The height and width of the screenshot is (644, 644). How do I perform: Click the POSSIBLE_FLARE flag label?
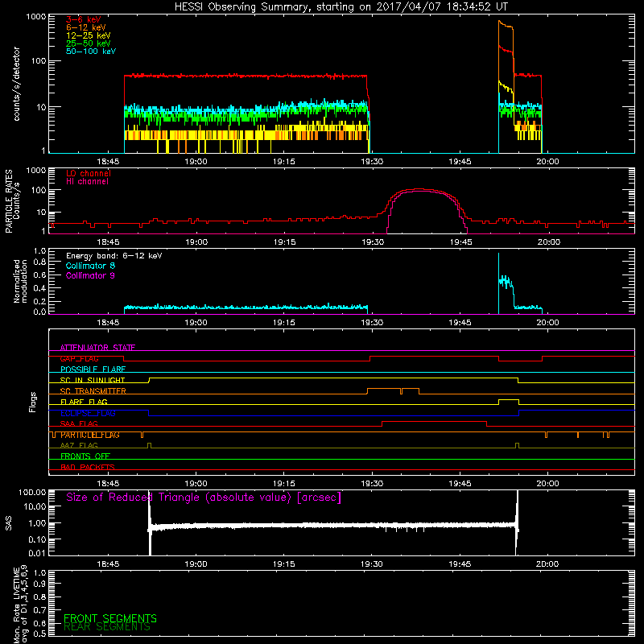pyautogui.click(x=93, y=369)
